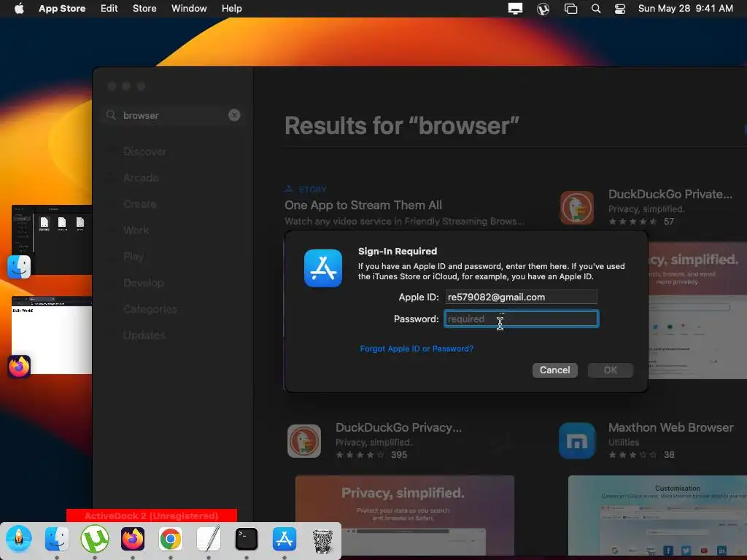
Task: Click the date and time in menu bar
Action: click(685, 9)
